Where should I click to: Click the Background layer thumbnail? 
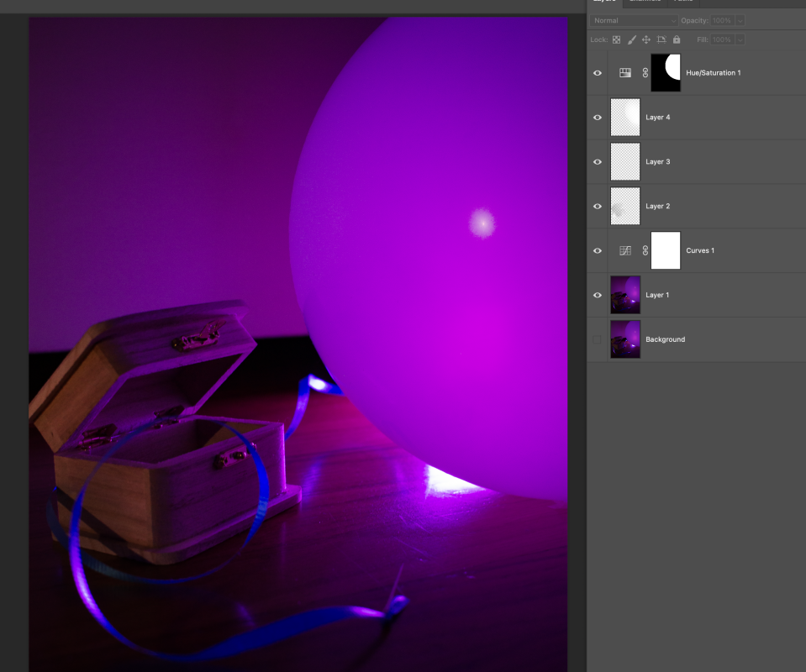click(625, 339)
